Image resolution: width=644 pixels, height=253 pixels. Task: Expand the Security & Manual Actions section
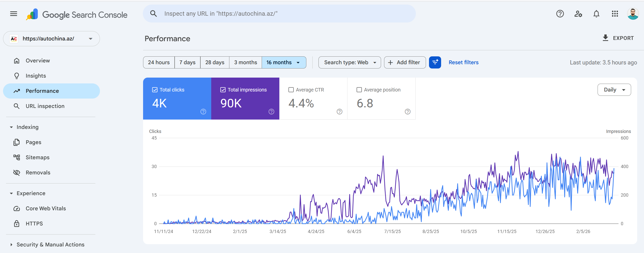[x=11, y=244]
